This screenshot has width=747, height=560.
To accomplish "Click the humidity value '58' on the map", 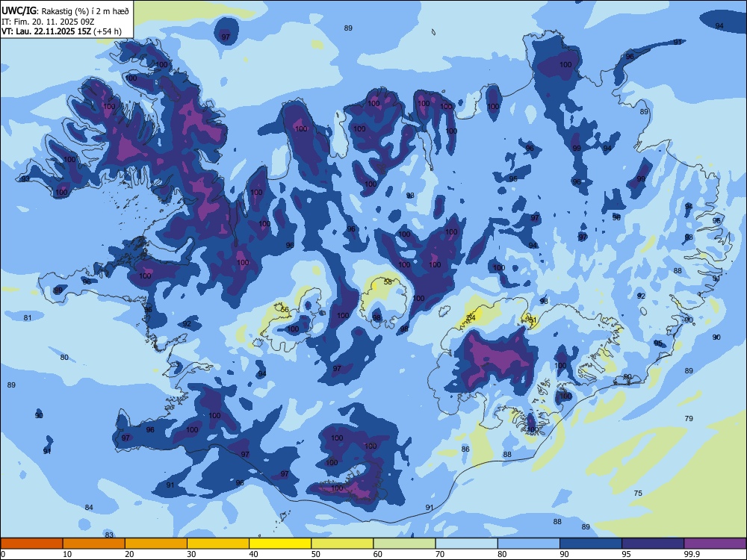I will click(x=388, y=282).
